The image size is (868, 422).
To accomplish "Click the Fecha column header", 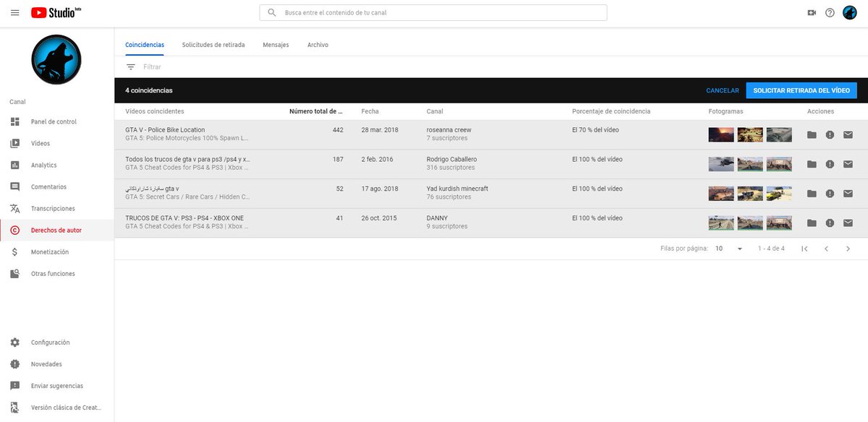I will (x=370, y=111).
